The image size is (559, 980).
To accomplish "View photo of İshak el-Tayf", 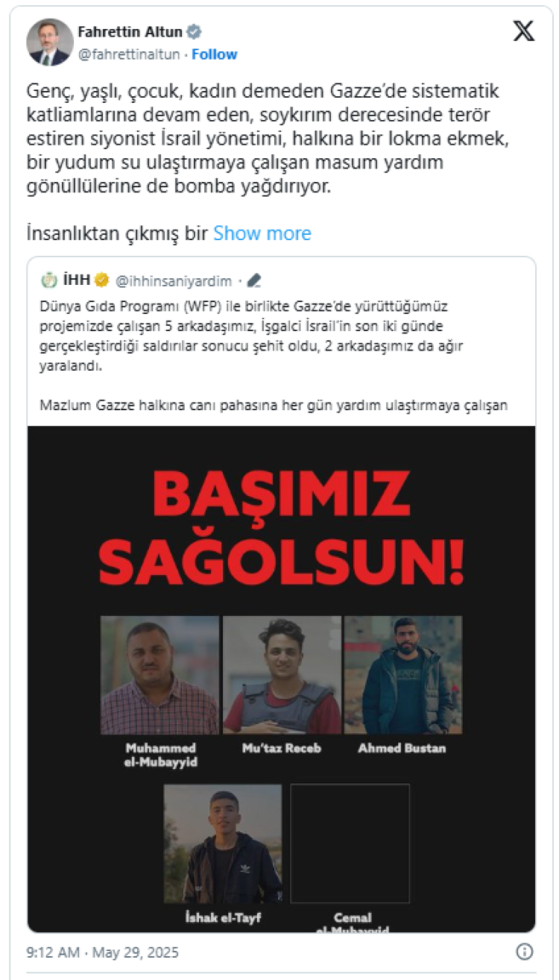I will [x=223, y=844].
